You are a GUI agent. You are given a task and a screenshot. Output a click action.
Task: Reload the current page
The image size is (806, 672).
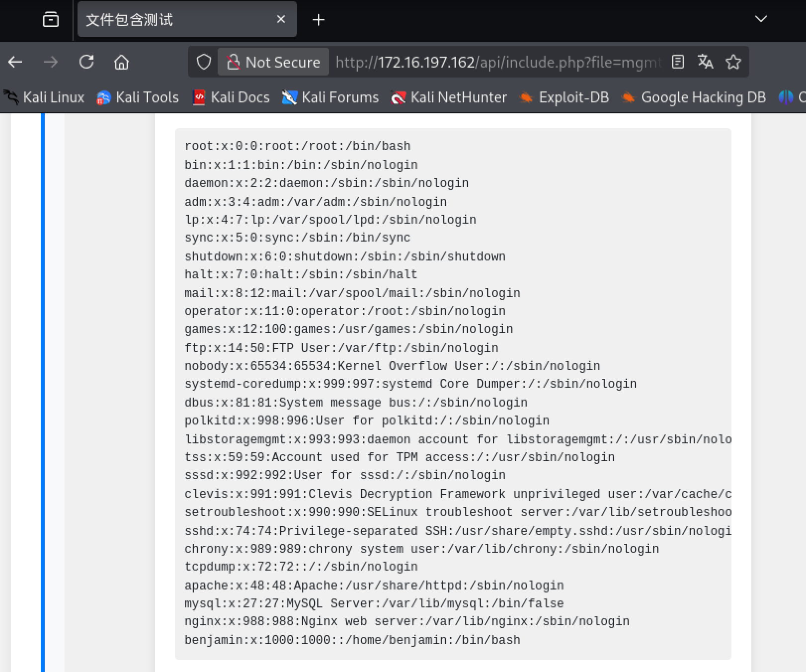86,62
